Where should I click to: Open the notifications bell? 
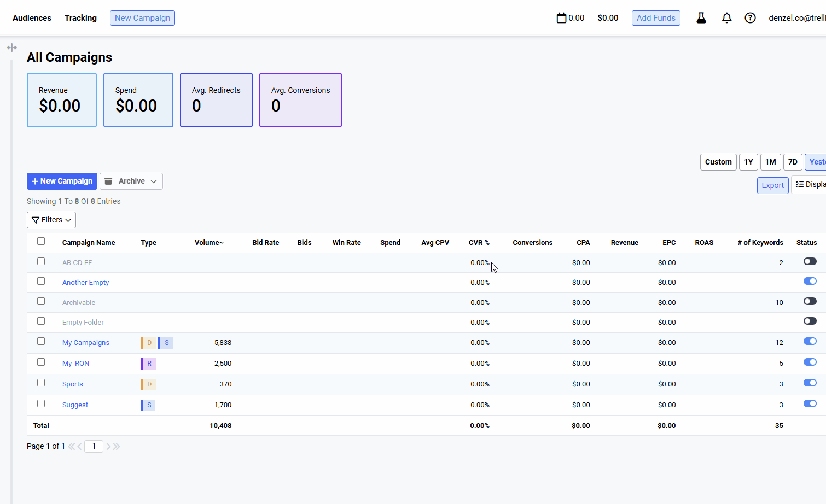(x=726, y=18)
